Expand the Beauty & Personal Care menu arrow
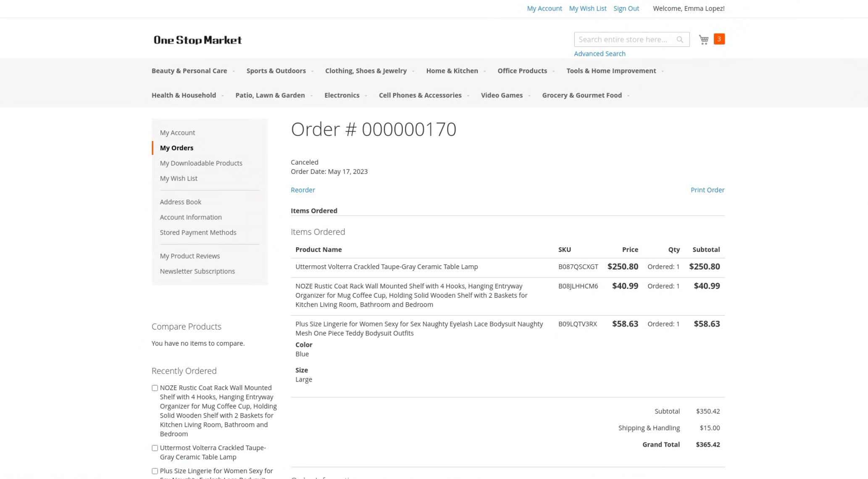This screenshot has width=868, height=479. pos(234,71)
